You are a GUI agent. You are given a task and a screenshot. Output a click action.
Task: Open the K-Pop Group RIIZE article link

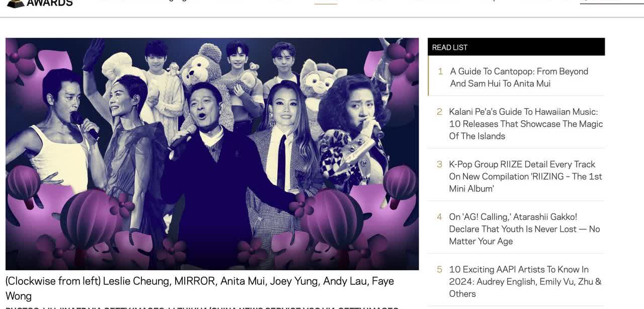[x=525, y=176]
